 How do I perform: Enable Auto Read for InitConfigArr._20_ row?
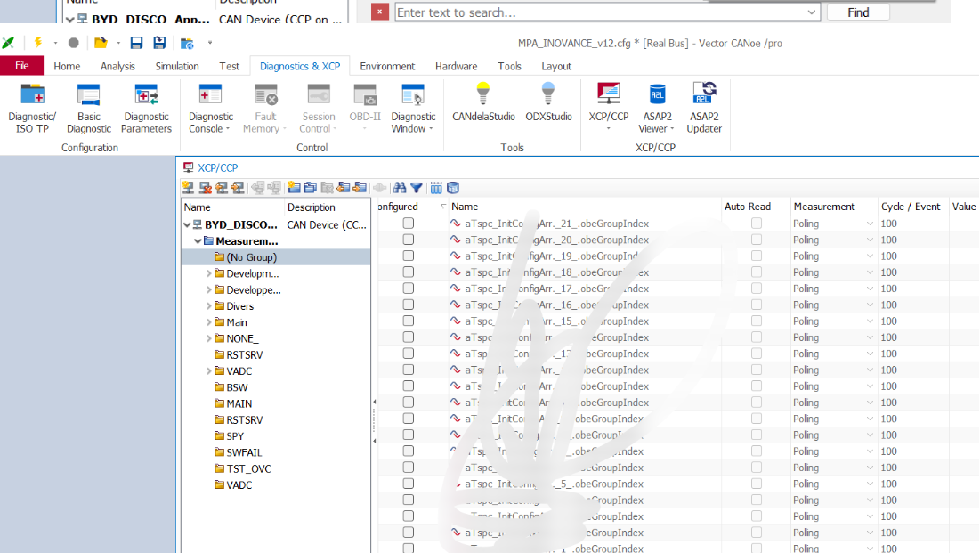tap(757, 240)
